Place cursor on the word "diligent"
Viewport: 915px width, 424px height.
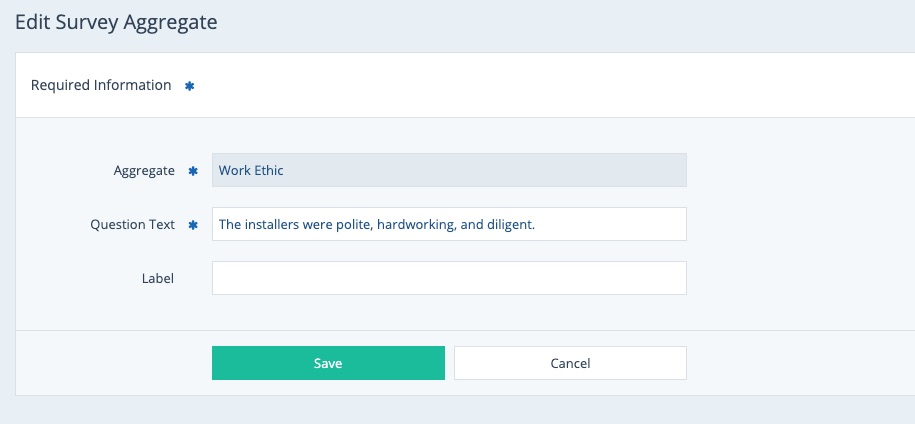[x=510, y=225]
